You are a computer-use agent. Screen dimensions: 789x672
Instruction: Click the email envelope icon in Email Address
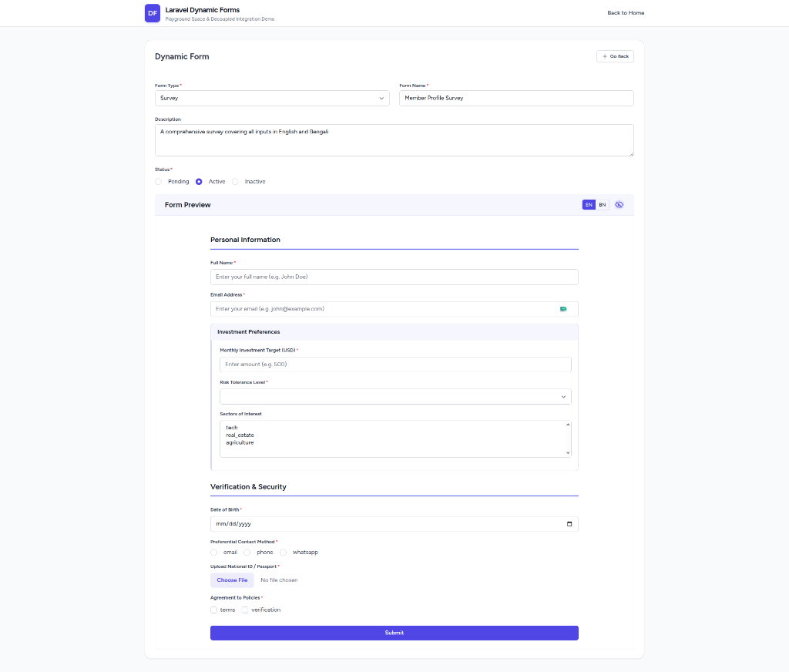tap(563, 309)
